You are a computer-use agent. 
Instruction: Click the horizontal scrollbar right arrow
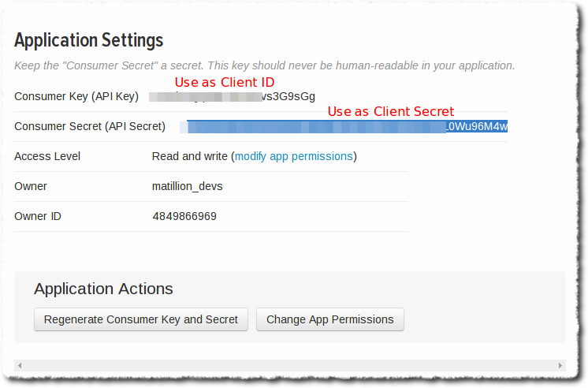[560, 365]
